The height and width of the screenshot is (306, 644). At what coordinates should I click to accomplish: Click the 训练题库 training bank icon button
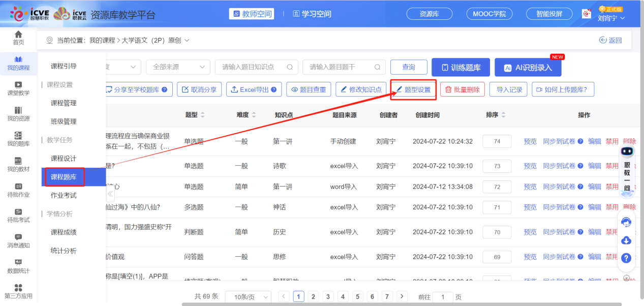coord(460,67)
